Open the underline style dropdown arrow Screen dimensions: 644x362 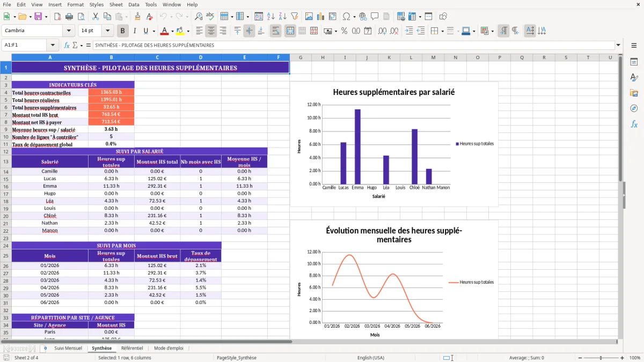tap(154, 31)
